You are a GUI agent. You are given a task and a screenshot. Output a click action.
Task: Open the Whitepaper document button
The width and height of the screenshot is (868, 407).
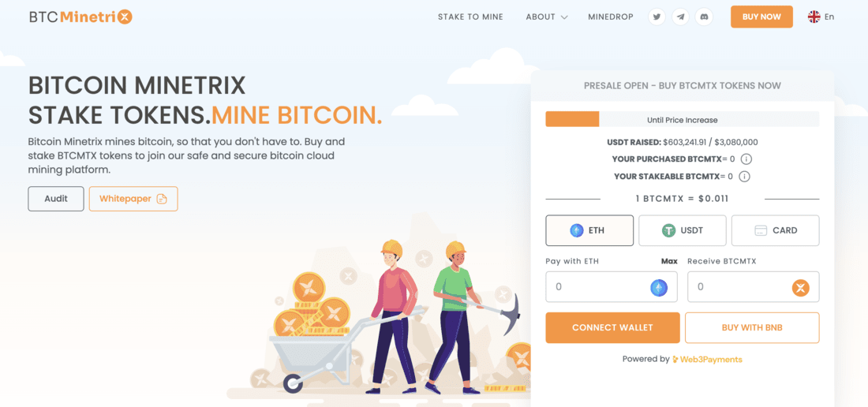click(x=133, y=199)
